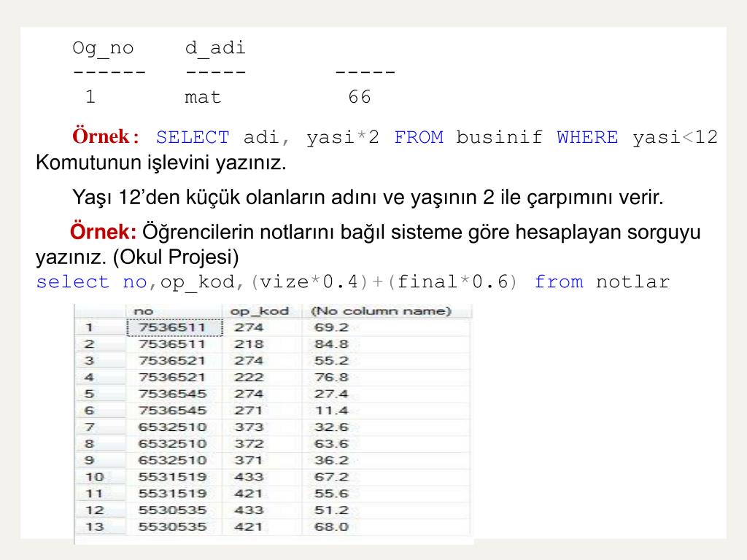Click op_kod value 271

tap(249, 411)
